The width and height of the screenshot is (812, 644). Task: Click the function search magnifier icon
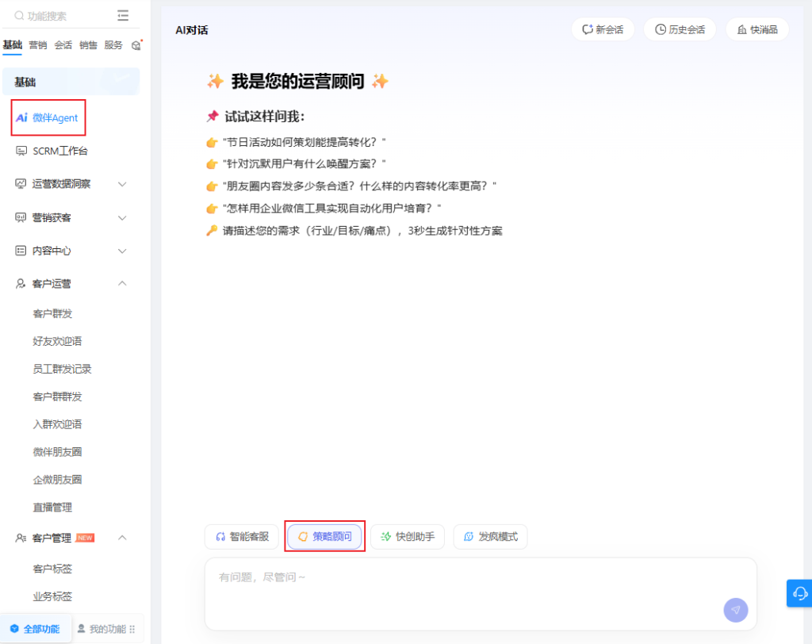[x=19, y=16]
